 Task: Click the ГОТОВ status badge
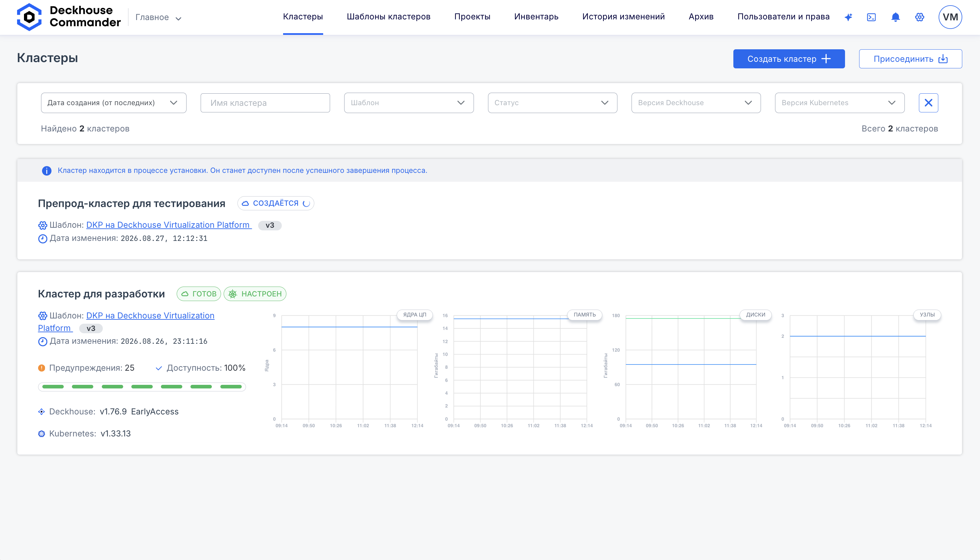(199, 294)
